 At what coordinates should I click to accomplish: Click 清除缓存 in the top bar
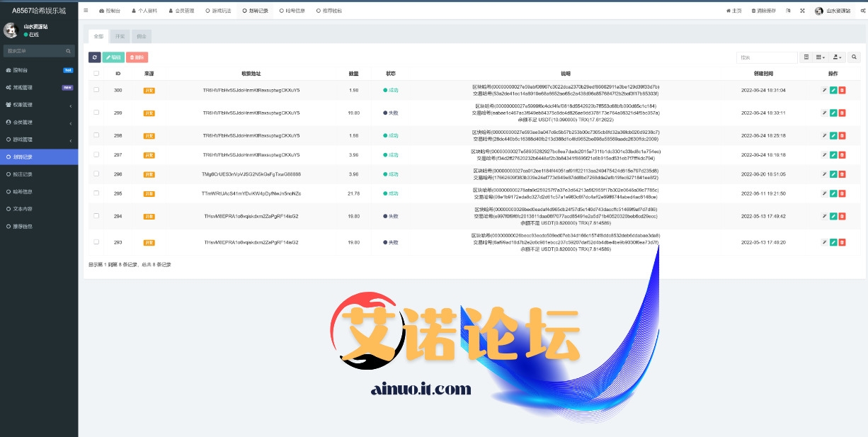point(763,11)
